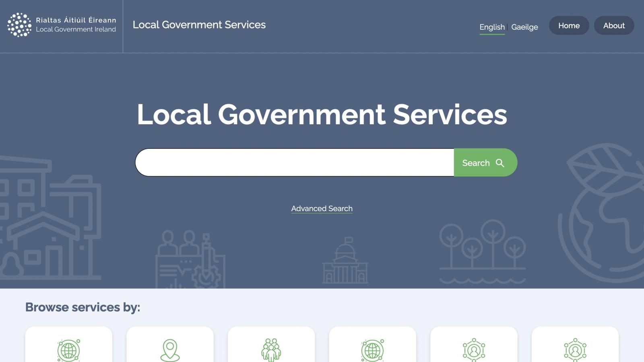Screen dimensions: 644x362
Task: Click the Rialtas Áitiúil Éireann logo text
Action: click(76, 20)
